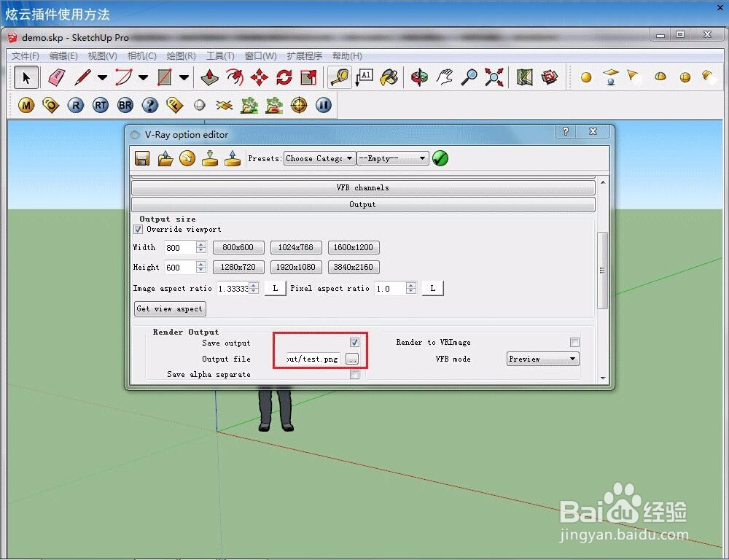Viewport: 729px width, 560px height.
Task: Load V-Ray options from folder icon
Action: [165, 159]
